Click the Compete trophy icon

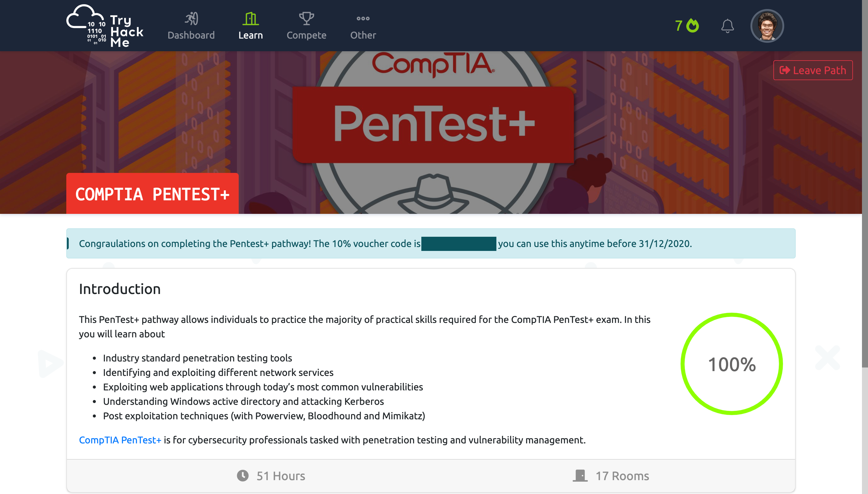point(306,19)
